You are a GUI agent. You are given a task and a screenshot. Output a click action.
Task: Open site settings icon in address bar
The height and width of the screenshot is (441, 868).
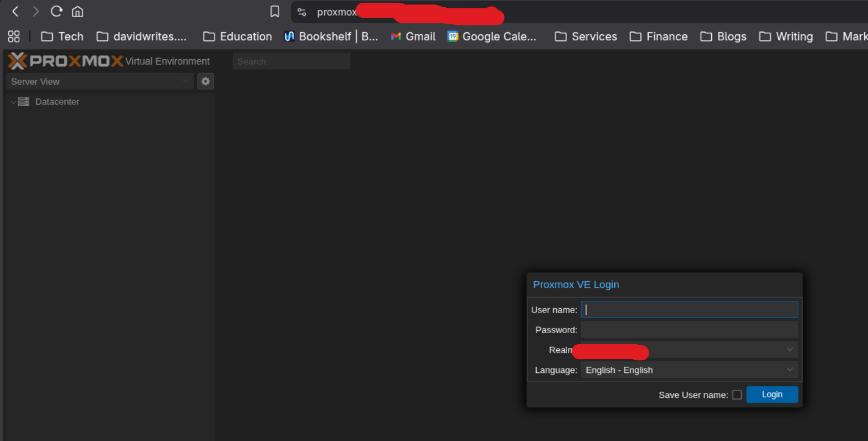(302, 12)
